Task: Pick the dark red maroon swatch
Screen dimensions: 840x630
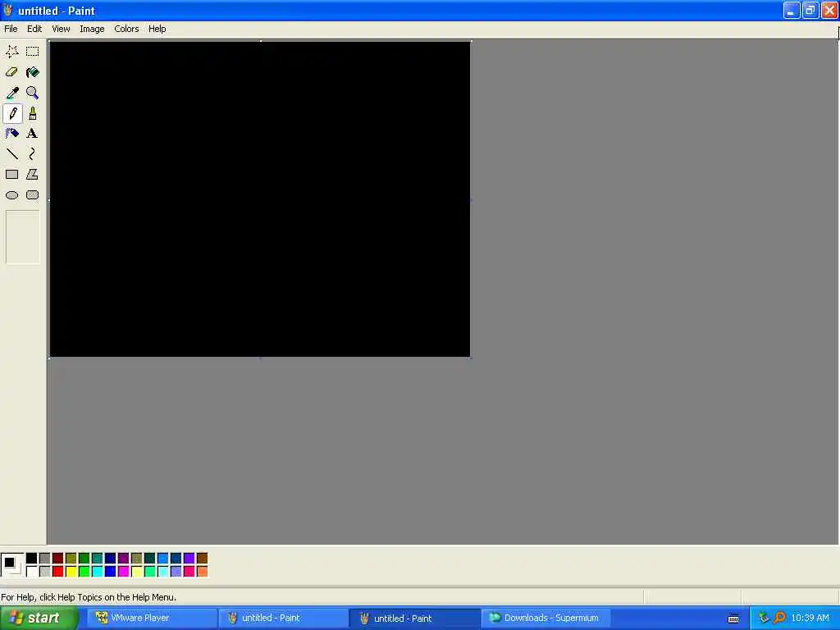Action: point(58,558)
